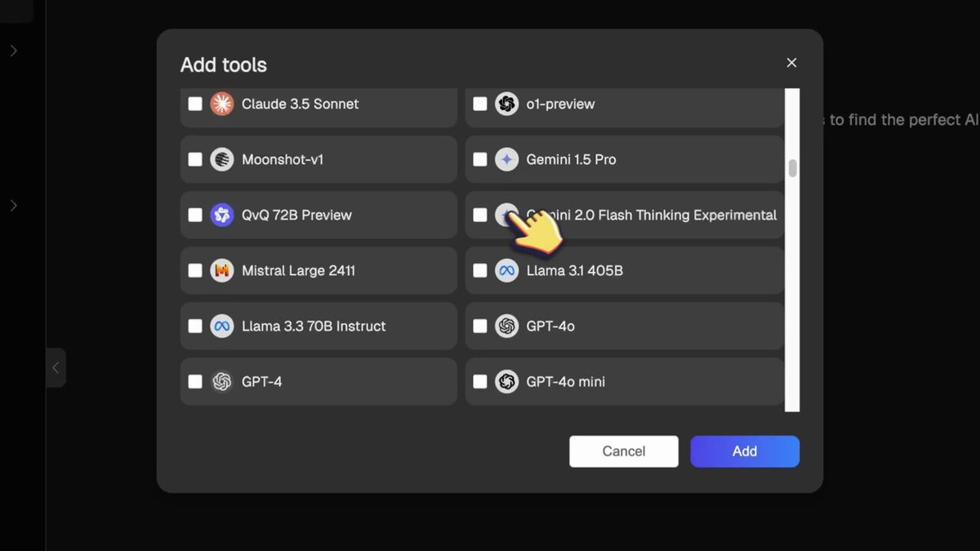This screenshot has width=980, height=551.
Task: Expand the lower left sidebar chevron
Action: click(13, 206)
